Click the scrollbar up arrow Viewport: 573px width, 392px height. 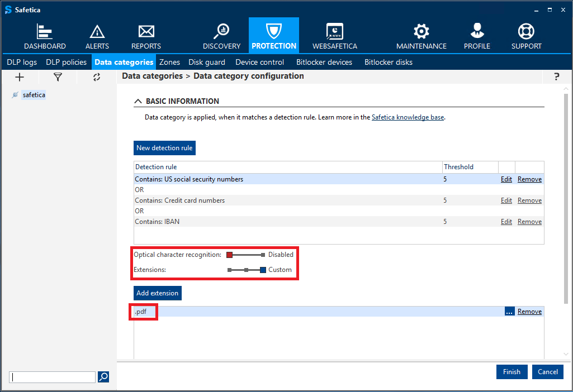click(566, 89)
